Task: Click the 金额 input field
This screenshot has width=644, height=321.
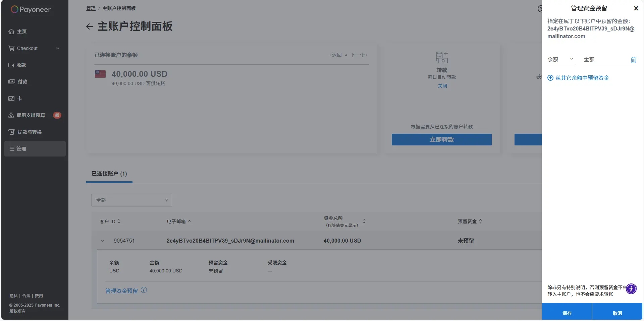Action: 606,60
